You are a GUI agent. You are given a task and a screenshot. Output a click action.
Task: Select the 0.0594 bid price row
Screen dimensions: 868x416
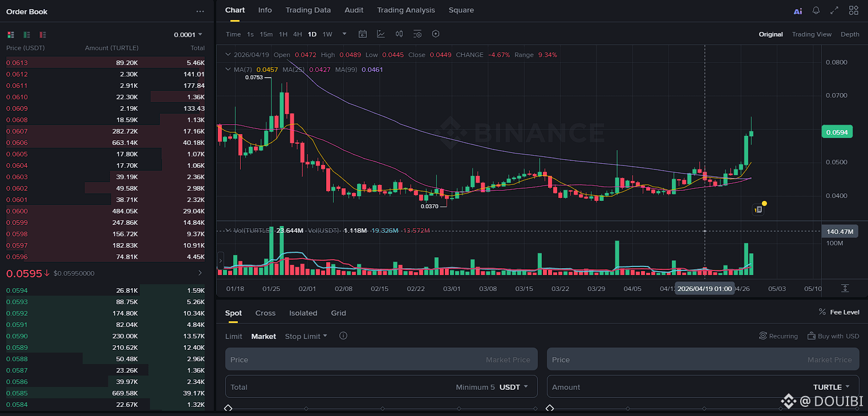pyautogui.click(x=106, y=290)
